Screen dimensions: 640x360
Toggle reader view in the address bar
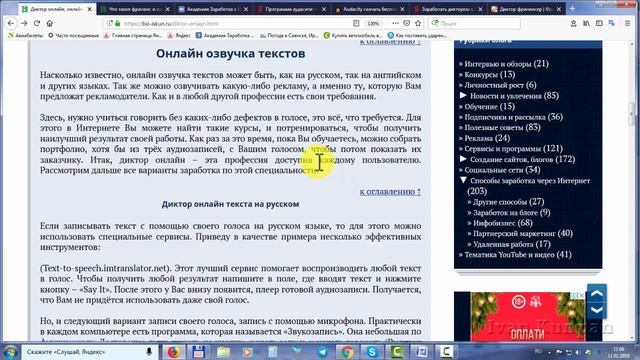click(356, 23)
